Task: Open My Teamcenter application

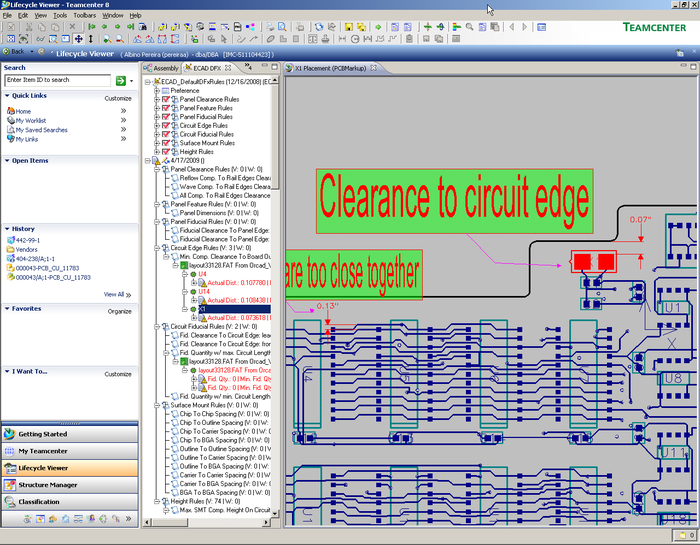Action: point(70,451)
